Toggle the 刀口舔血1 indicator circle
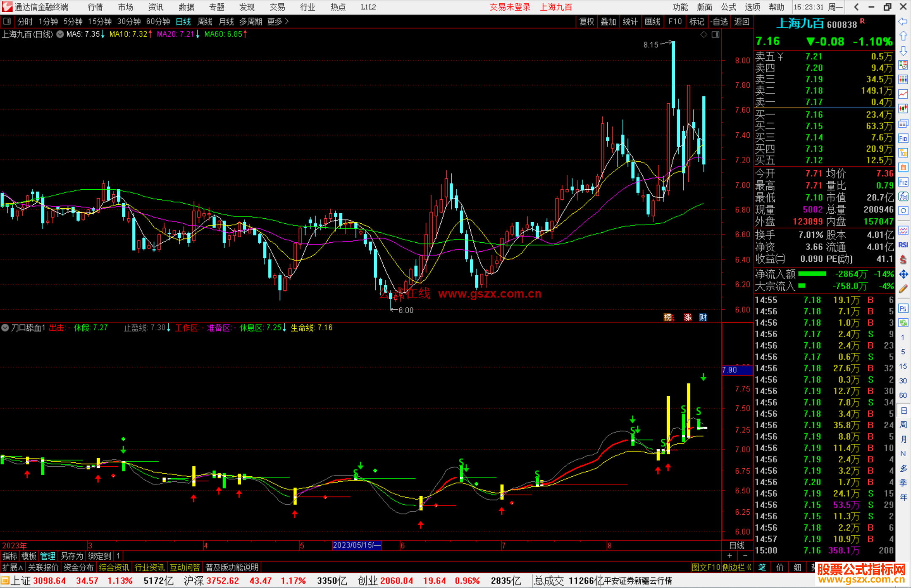The height and width of the screenshot is (588, 911). click(5, 328)
